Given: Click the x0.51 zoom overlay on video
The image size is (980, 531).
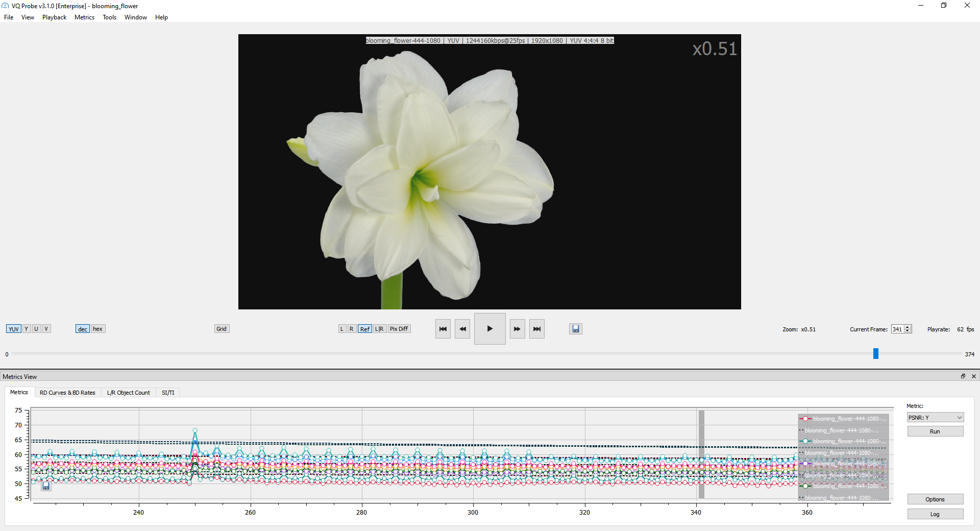Looking at the screenshot, I should 715,49.
